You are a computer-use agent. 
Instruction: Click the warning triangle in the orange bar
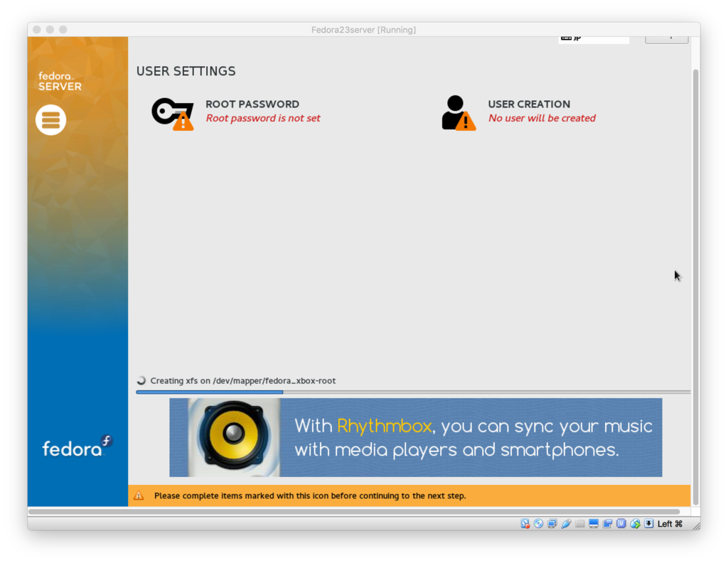[x=139, y=495]
